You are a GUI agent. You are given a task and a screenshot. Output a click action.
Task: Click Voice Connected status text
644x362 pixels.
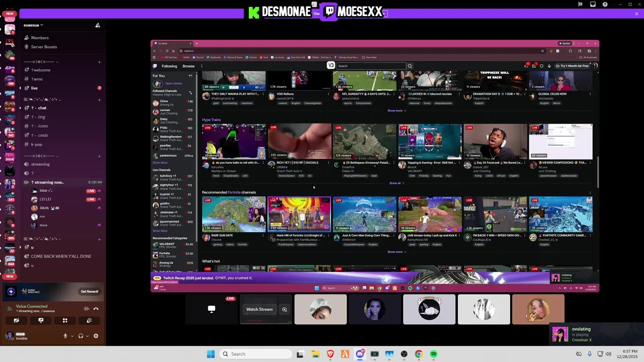tap(32, 306)
